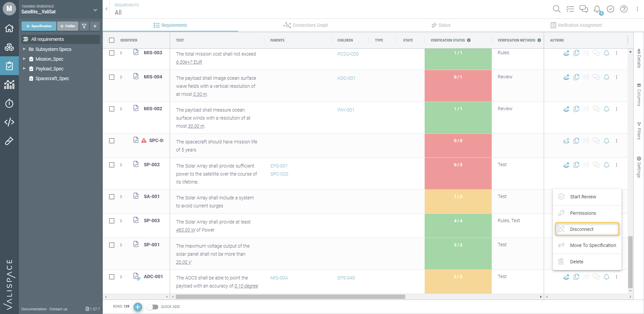Image resolution: width=644 pixels, height=314 pixels.
Task: Open the analytics chart sidebar icon
Action: 9,84
